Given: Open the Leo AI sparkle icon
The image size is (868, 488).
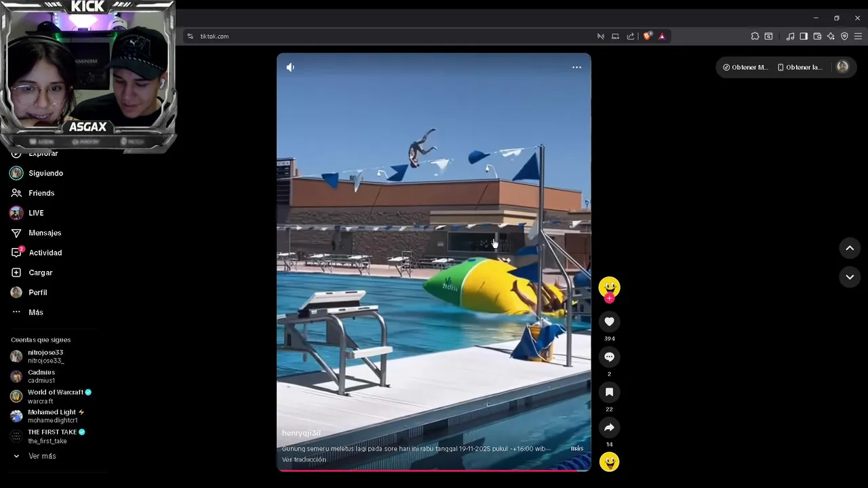Looking at the screenshot, I should click(x=831, y=36).
